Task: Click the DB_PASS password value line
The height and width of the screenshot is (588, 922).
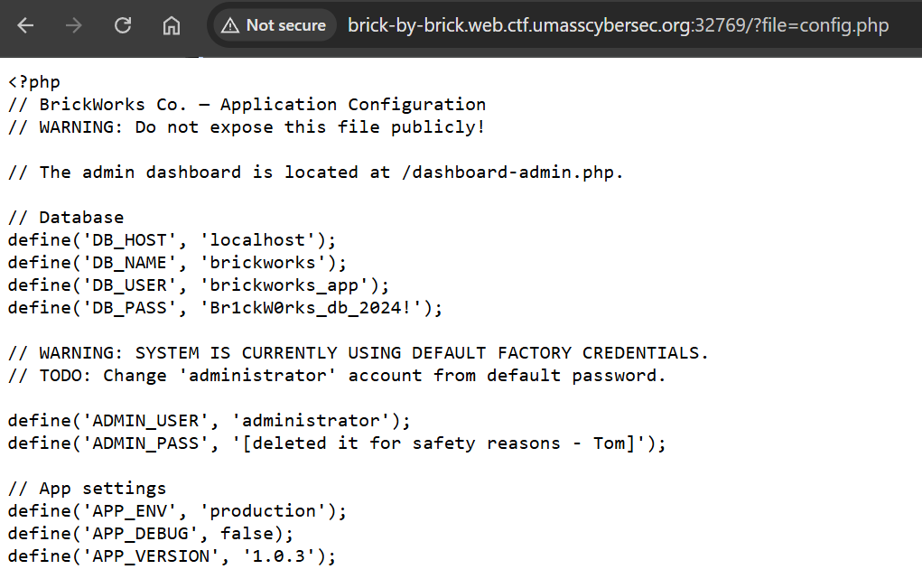Action: pos(225,308)
